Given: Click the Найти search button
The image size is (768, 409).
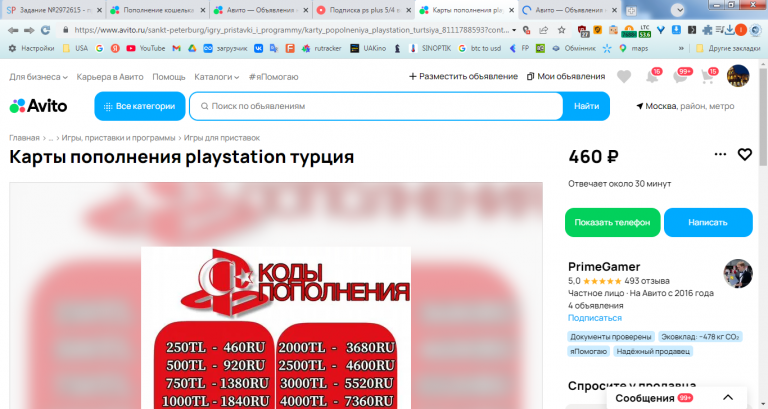Looking at the screenshot, I should pyautogui.click(x=586, y=106).
